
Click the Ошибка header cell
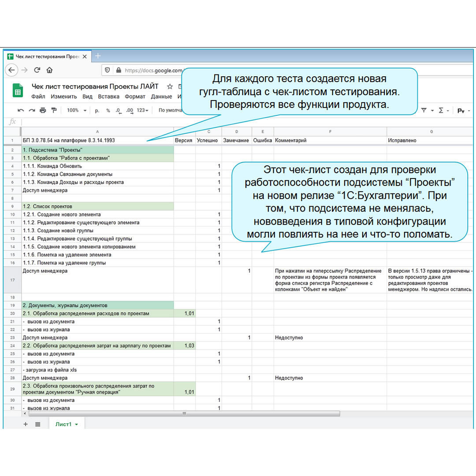[x=263, y=140]
